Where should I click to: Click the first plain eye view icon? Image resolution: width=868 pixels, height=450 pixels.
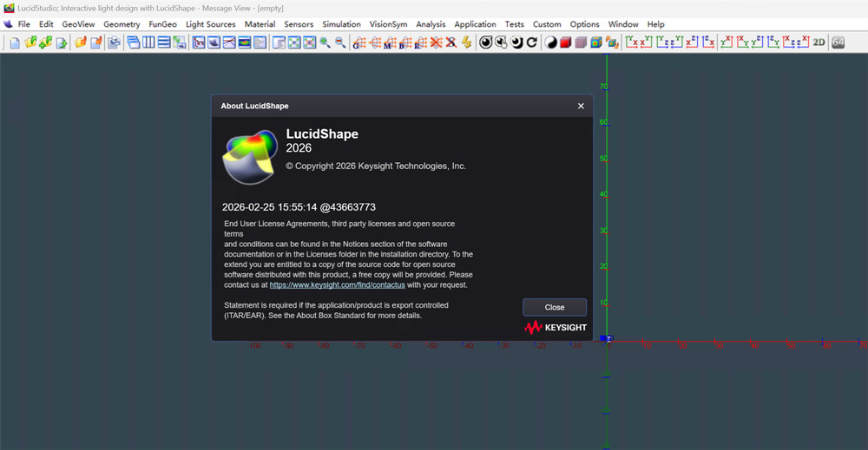[485, 42]
